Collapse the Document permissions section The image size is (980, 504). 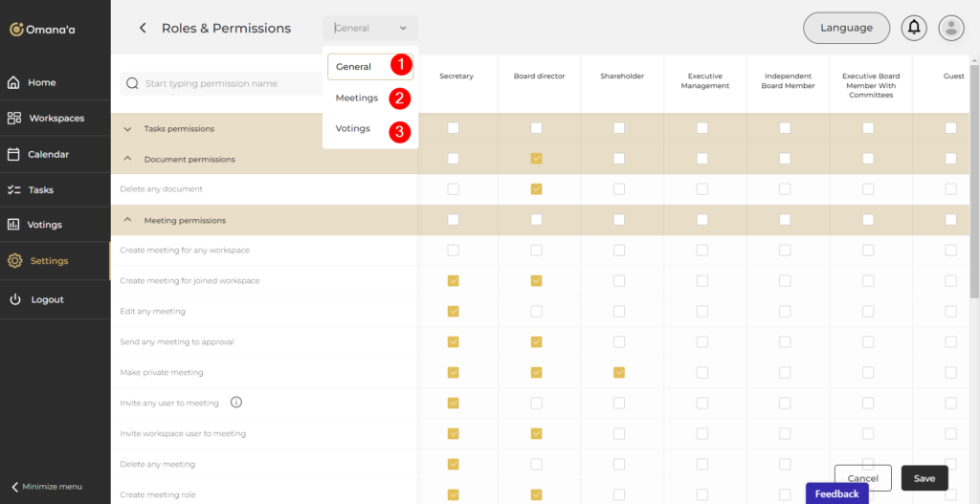pyautogui.click(x=128, y=159)
